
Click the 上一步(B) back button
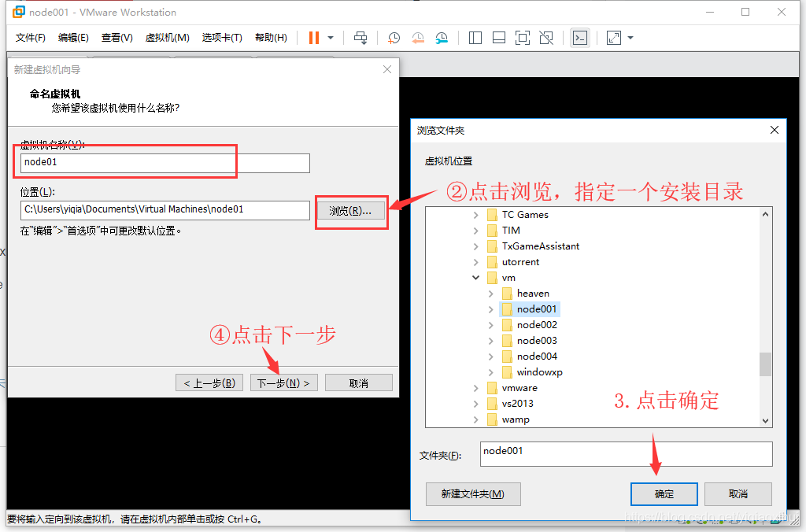[x=209, y=383]
